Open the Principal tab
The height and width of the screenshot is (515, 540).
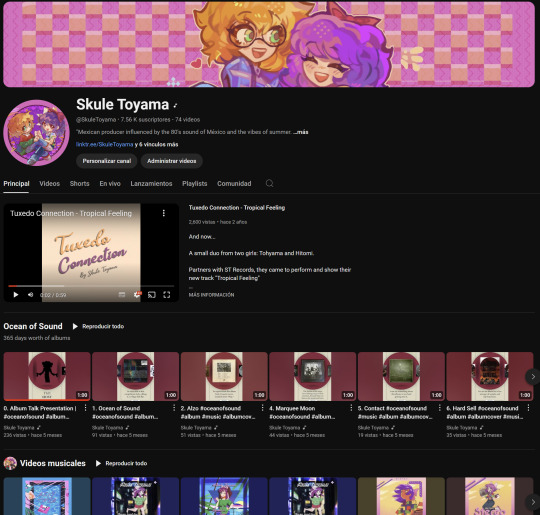click(x=16, y=184)
